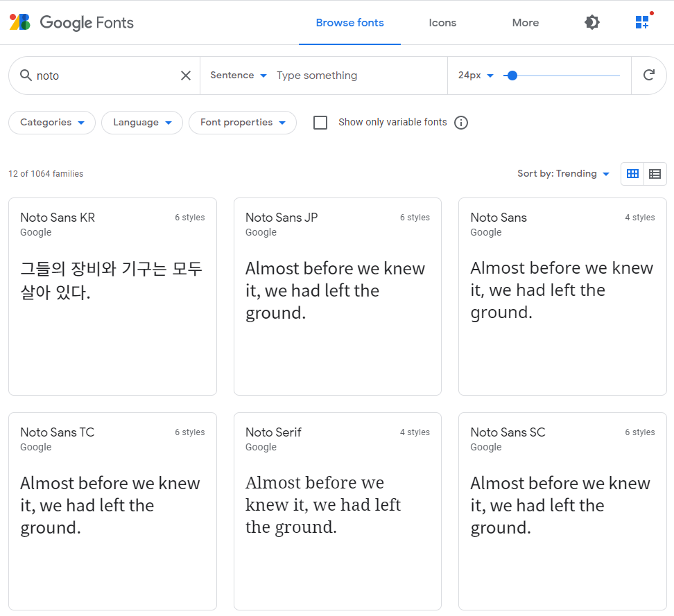Open the Font properties dropdown

(x=243, y=123)
